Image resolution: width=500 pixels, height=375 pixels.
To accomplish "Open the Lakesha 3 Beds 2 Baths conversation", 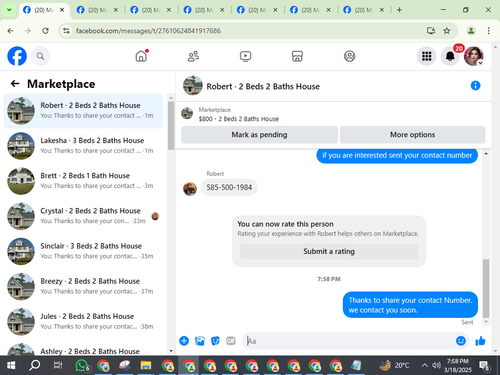I will tap(83, 146).
